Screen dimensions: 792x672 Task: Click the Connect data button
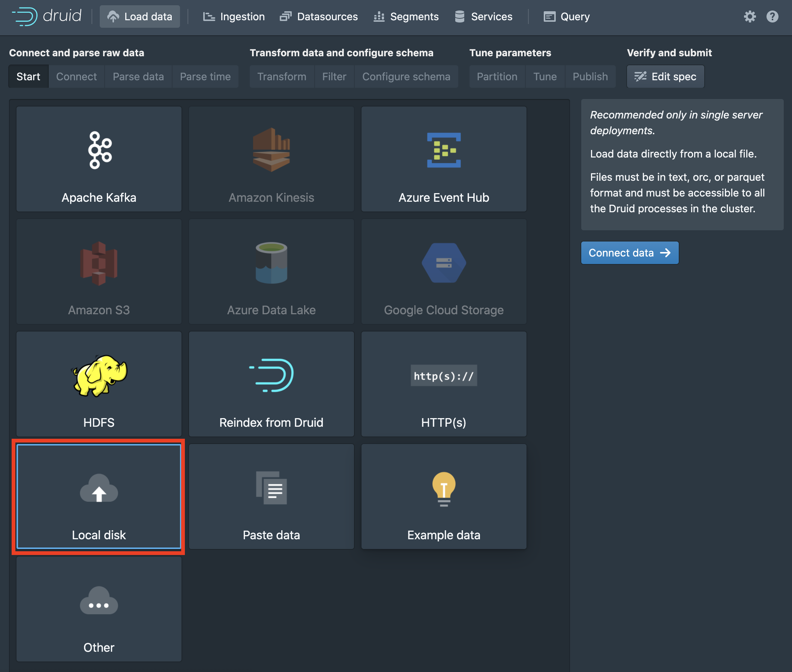pyautogui.click(x=629, y=253)
